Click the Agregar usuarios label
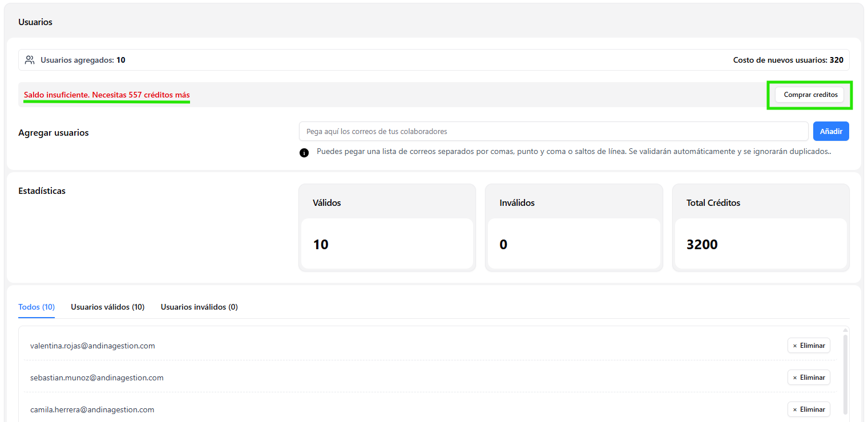The image size is (868, 422). coord(54,133)
